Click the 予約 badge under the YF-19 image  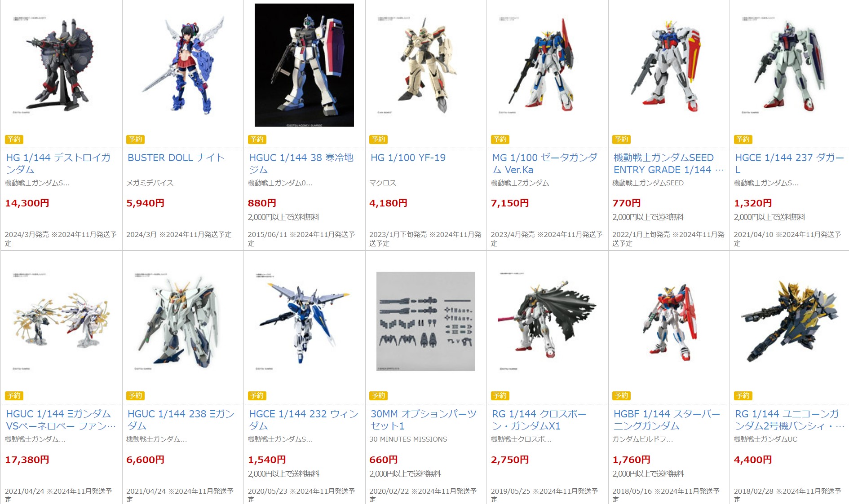pos(379,140)
